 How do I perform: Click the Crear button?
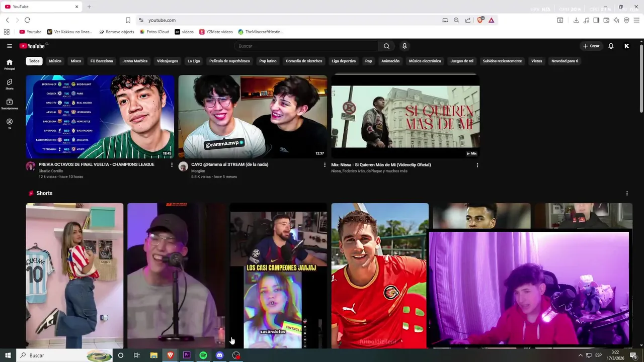591,46
